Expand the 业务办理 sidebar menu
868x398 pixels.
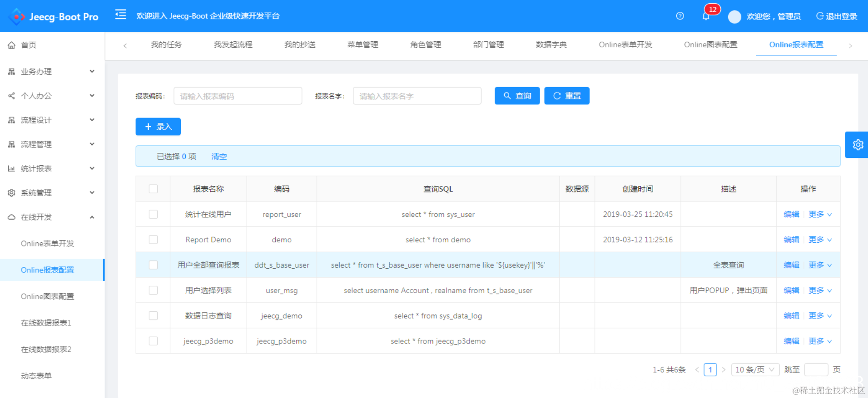tap(52, 71)
